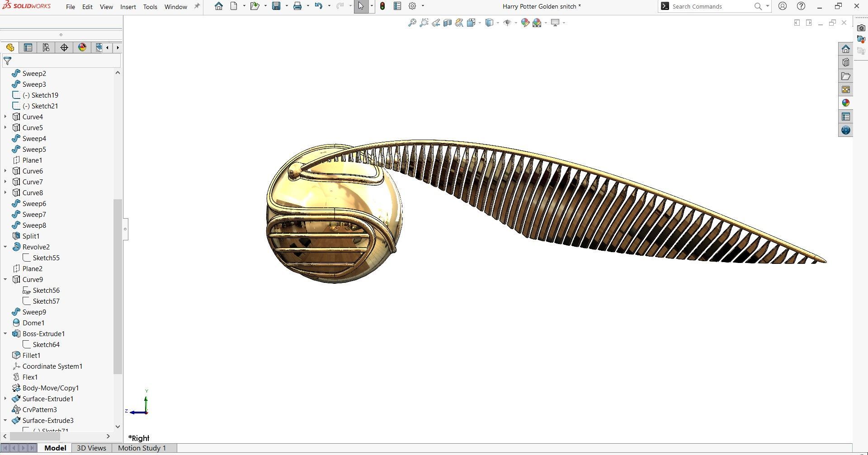
Task: Expand the Surface-Extrude1 tree node
Action: pos(5,399)
